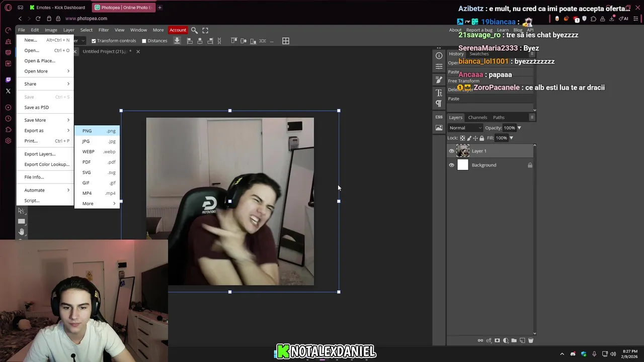Expand the Fill slider arrow
Image resolution: width=644 pixels, height=362 pixels.
pyautogui.click(x=511, y=138)
